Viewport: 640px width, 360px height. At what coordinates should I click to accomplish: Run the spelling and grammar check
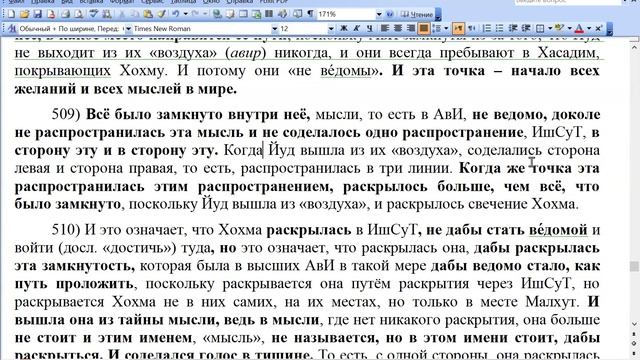click(94, 14)
